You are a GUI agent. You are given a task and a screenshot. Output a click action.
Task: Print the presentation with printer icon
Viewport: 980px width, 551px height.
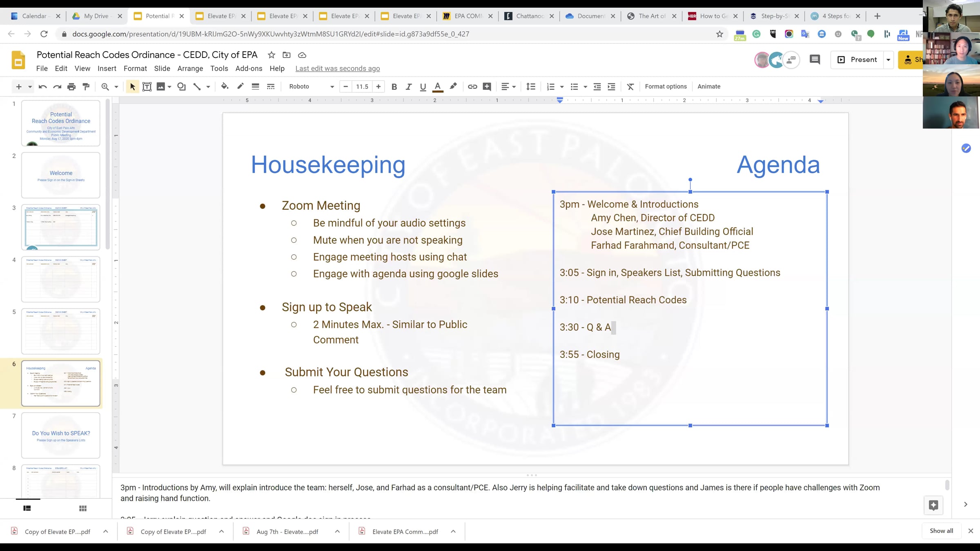click(71, 87)
